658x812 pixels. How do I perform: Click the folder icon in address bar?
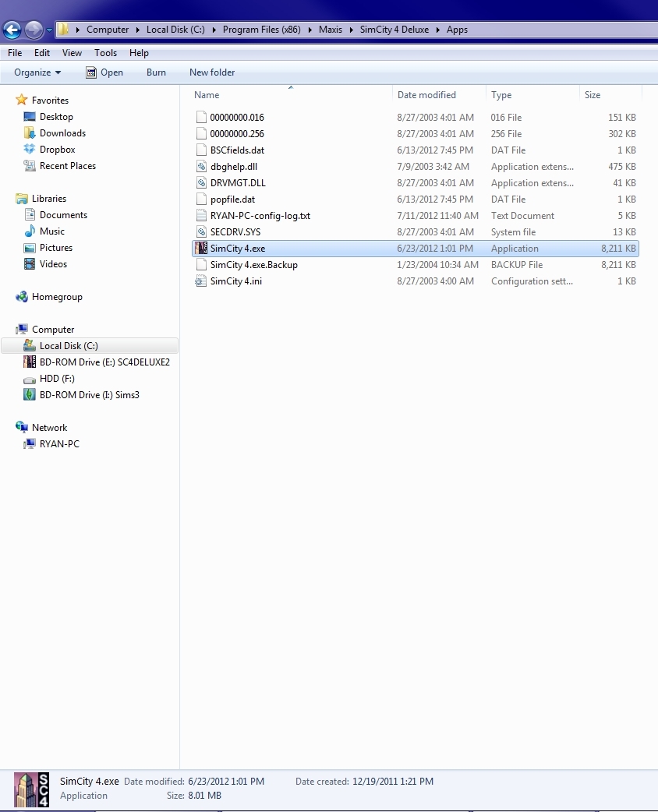tap(62, 30)
